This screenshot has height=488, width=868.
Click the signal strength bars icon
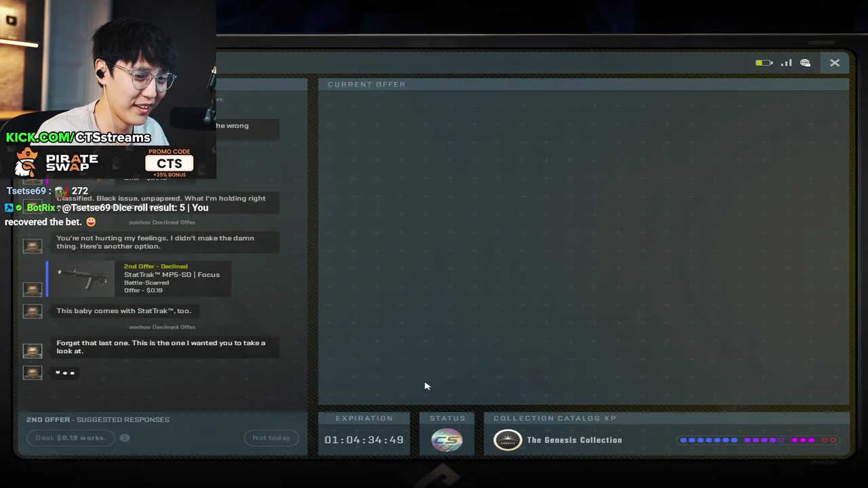(x=786, y=63)
